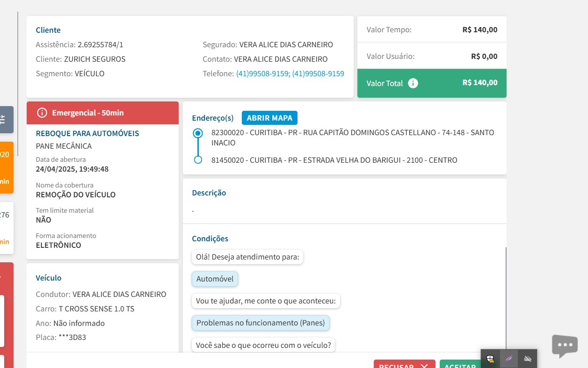Image resolution: width=588 pixels, height=368 pixels.
Task: Click the Valor Total R$ 140,00 amount
Action: [x=480, y=82]
